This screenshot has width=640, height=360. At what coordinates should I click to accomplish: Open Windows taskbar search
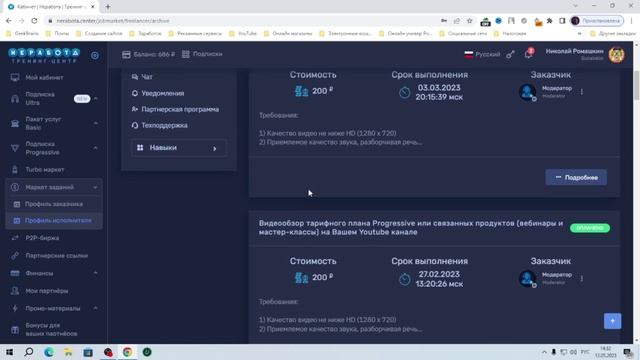(29, 352)
